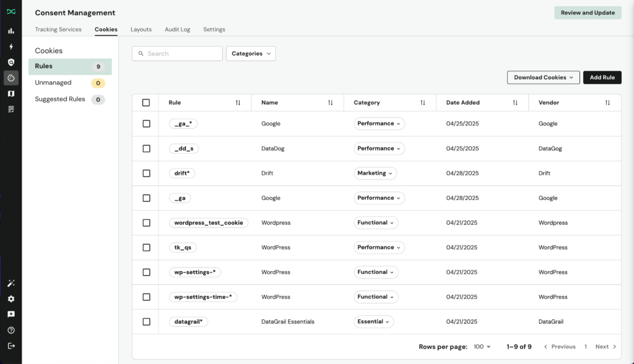Viewport: 634px width, 364px height.
Task: Open the Categories filter dropdown
Action: pyautogui.click(x=251, y=54)
